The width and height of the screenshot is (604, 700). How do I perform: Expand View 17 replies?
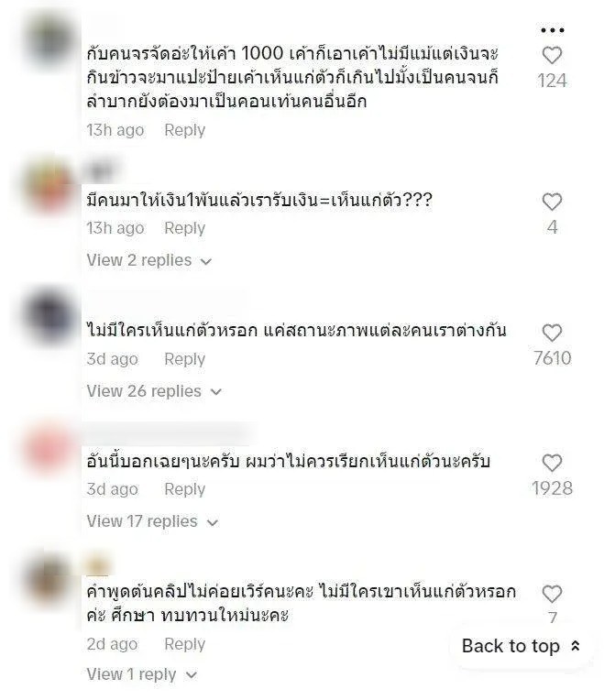(x=152, y=521)
